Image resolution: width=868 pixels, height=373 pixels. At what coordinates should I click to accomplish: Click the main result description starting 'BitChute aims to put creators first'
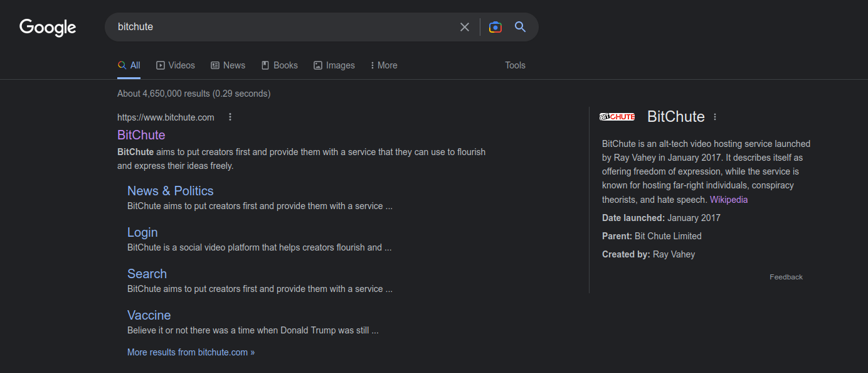pyautogui.click(x=301, y=159)
